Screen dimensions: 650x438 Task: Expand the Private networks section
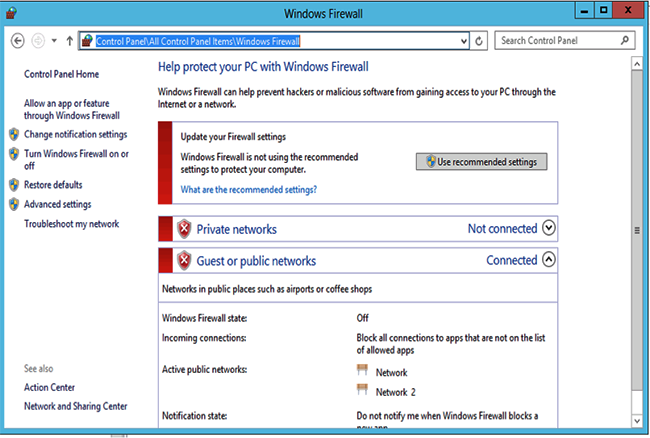549,229
